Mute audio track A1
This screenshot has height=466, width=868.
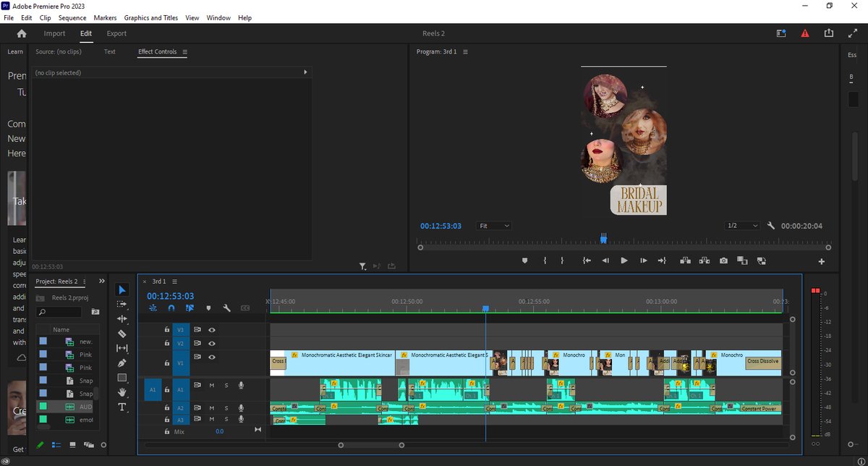pos(212,385)
